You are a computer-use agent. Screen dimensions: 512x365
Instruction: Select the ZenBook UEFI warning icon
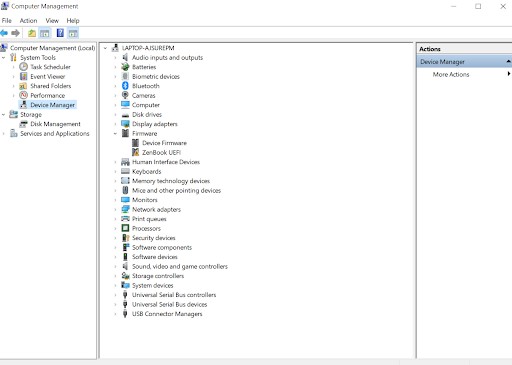135,152
